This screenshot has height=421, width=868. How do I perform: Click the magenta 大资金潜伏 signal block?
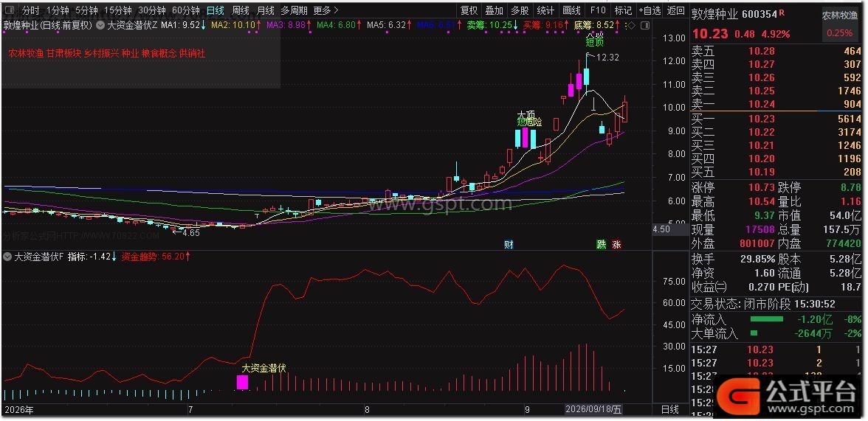pyautogui.click(x=242, y=382)
